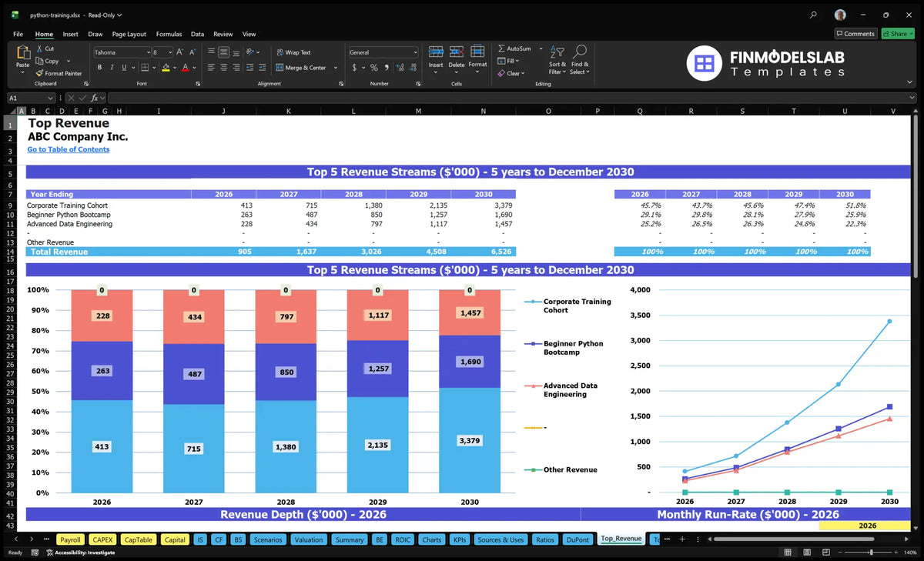Adjust the zoom slider in status bar

(x=870, y=553)
